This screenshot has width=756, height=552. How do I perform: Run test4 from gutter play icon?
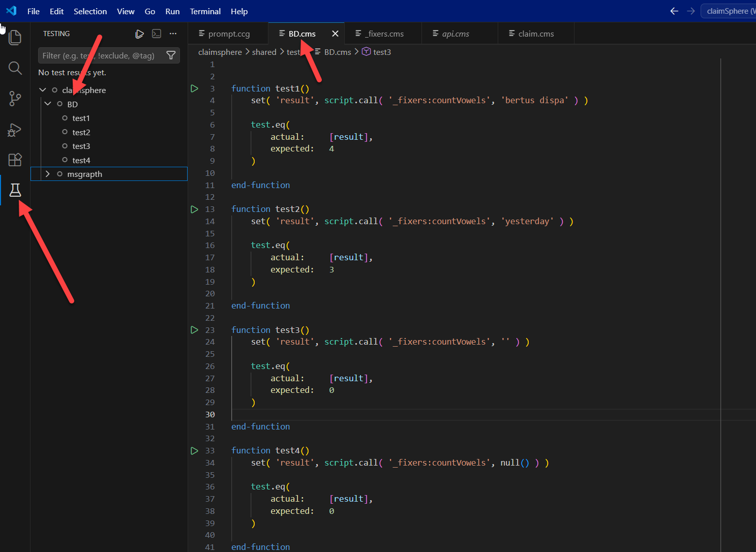point(194,450)
